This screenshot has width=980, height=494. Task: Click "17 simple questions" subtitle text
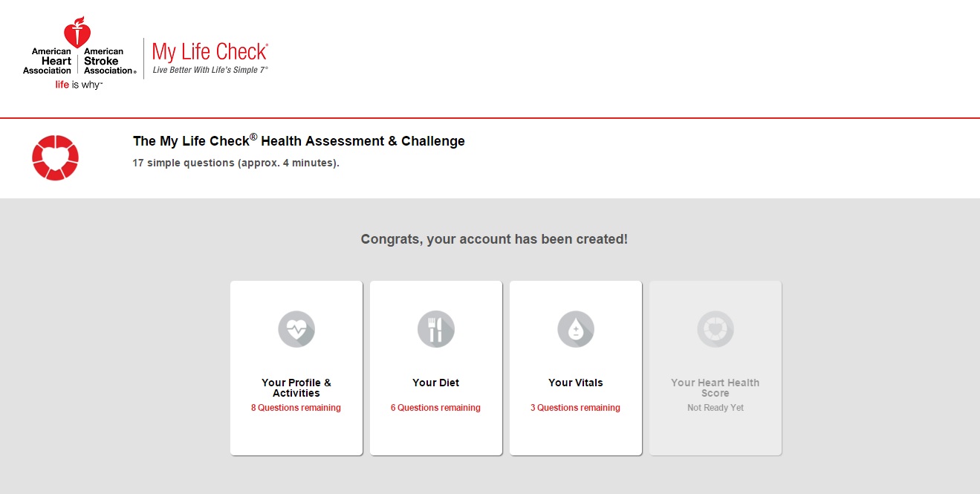point(236,163)
